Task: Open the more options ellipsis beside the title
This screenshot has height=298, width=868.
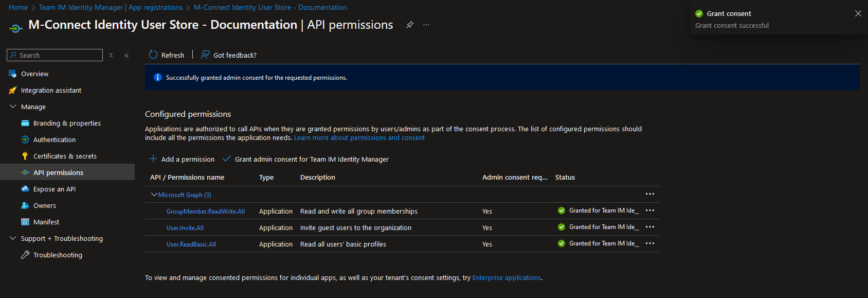Action: pos(426,25)
